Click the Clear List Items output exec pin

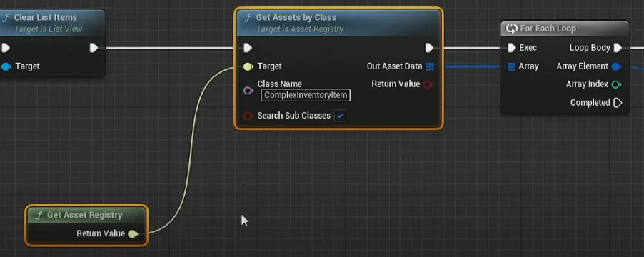point(94,48)
